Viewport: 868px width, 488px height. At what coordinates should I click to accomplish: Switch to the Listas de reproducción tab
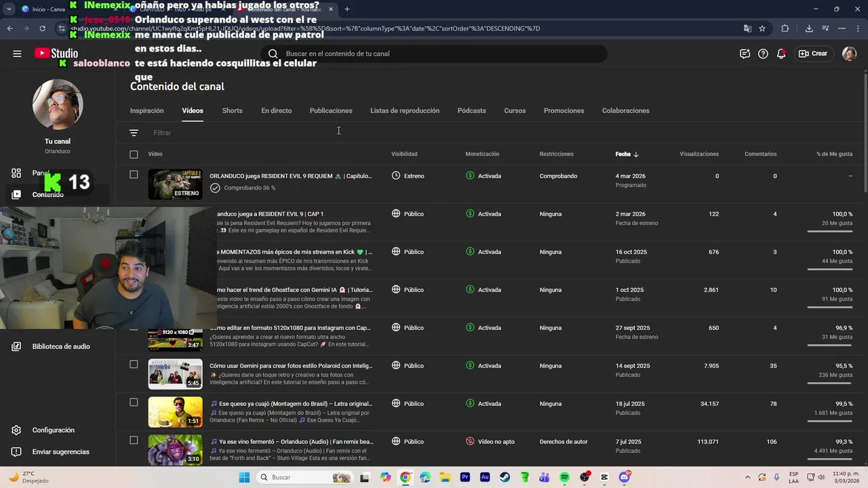click(x=405, y=110)
